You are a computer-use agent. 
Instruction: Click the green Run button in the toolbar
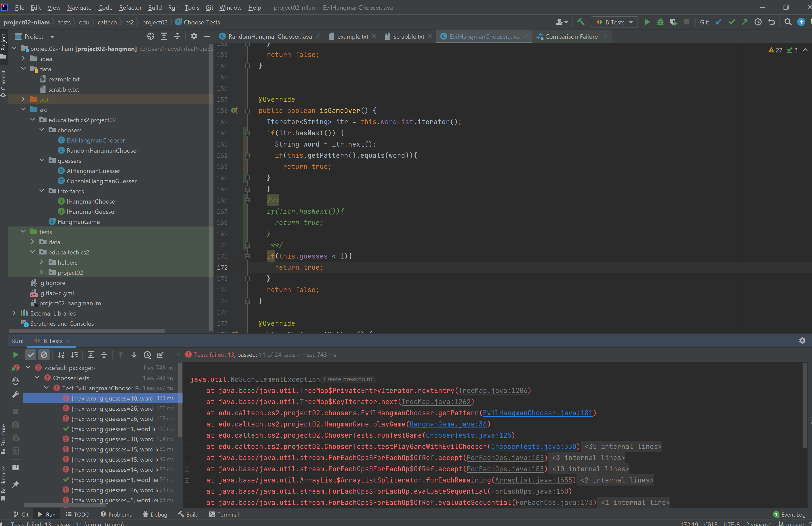pyautogui.click(x=647, y=22)
